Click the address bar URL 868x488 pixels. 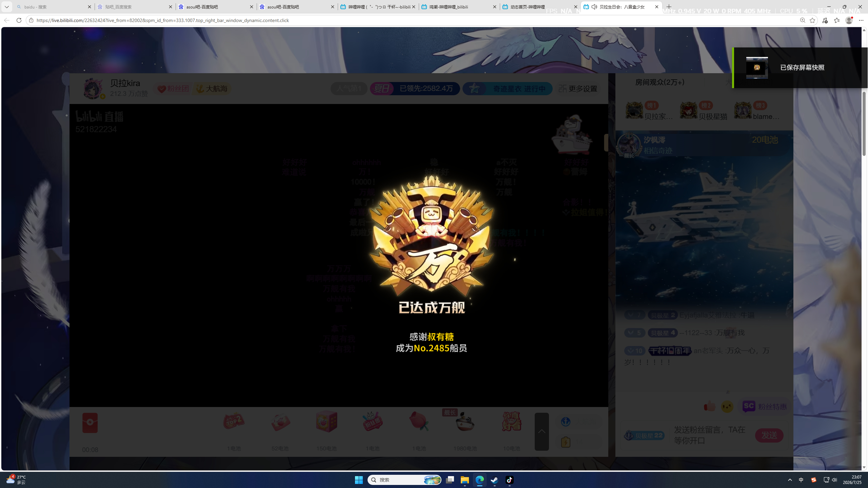pyautogui.click(x=163, y=20)
